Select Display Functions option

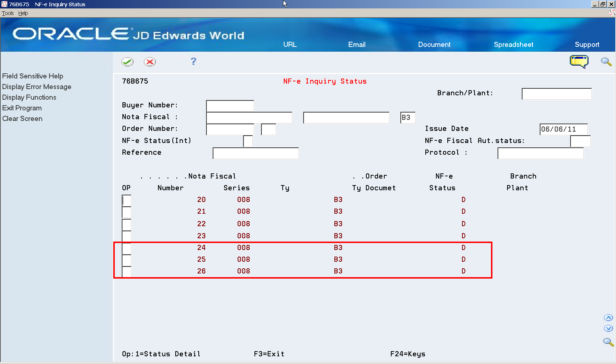[x=29, y=97]
